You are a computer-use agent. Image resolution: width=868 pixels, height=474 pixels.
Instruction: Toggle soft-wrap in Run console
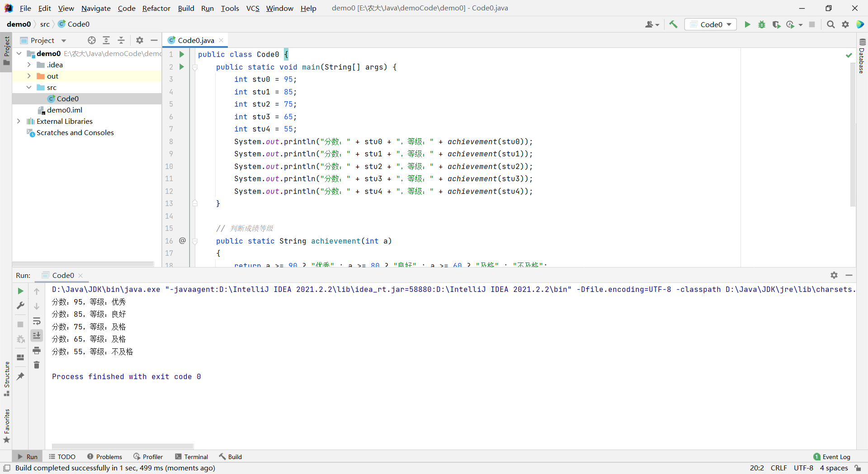pyautogui.click(x=37, y=321)
